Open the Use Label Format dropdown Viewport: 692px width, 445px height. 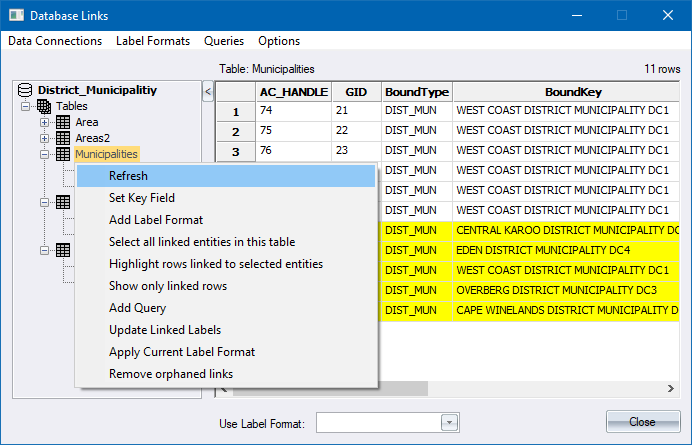pos(449,423)
